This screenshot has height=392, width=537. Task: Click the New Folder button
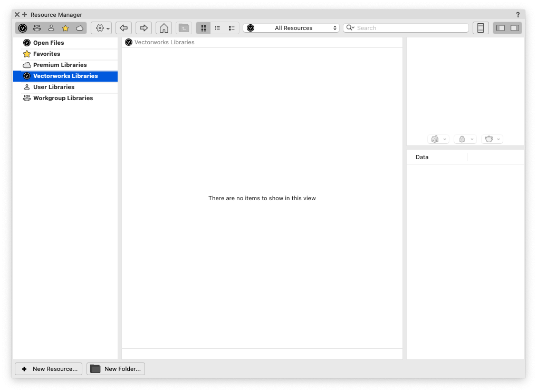116,369
